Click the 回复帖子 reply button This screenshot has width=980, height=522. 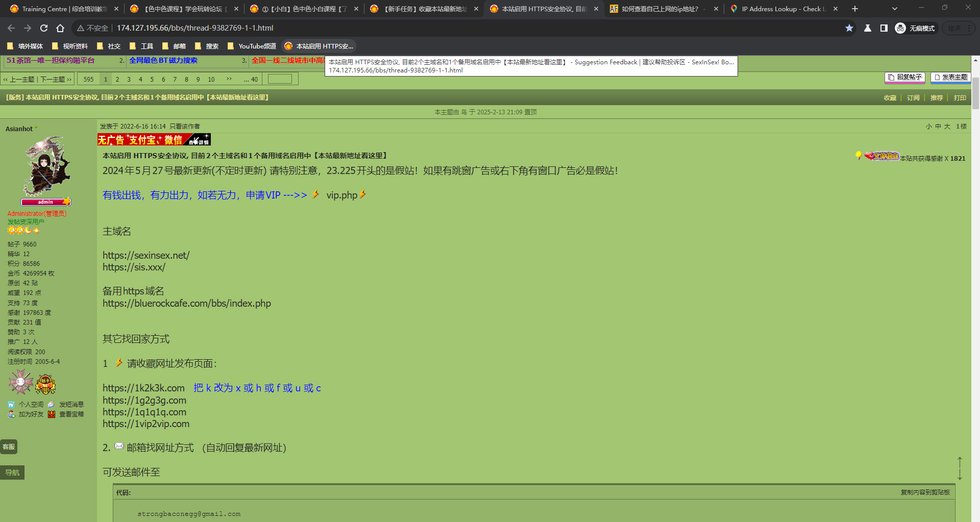[x=905, y=77]
